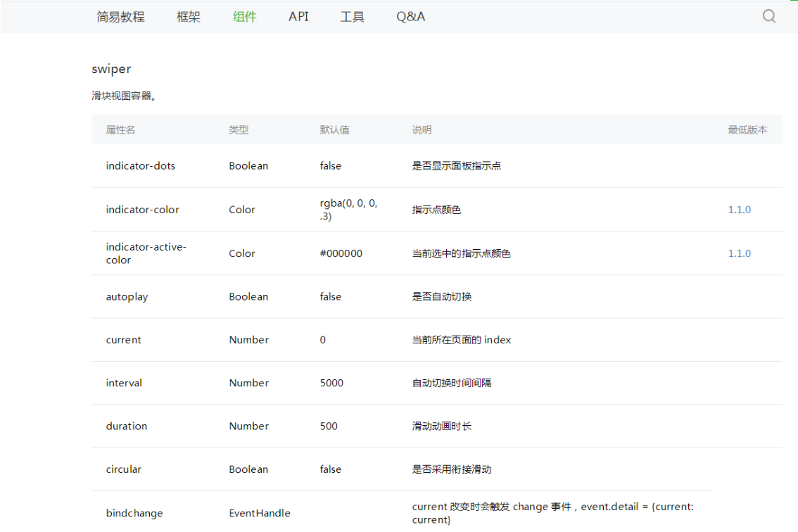798x532 pixels.
Task: Click the 0 default value for current
Action: click(323, 340)
